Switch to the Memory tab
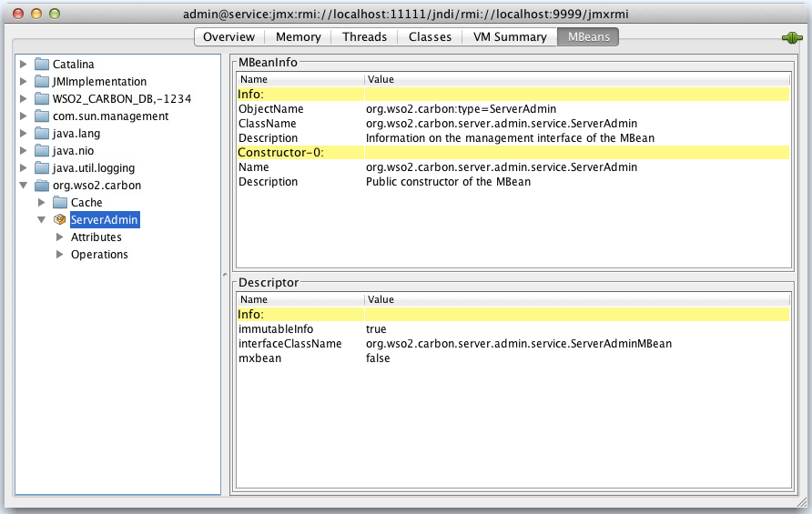This screenshot has width=812, height=514. 298,37
